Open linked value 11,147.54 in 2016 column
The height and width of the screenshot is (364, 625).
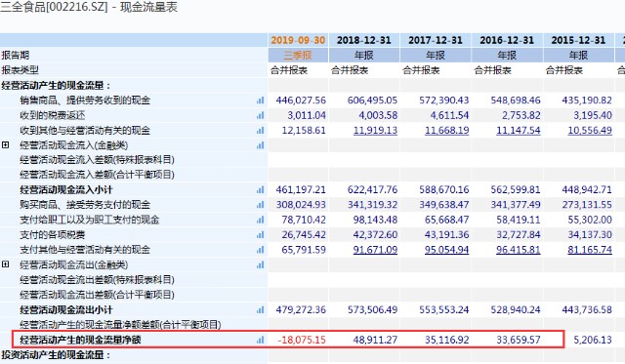(519, 131)
